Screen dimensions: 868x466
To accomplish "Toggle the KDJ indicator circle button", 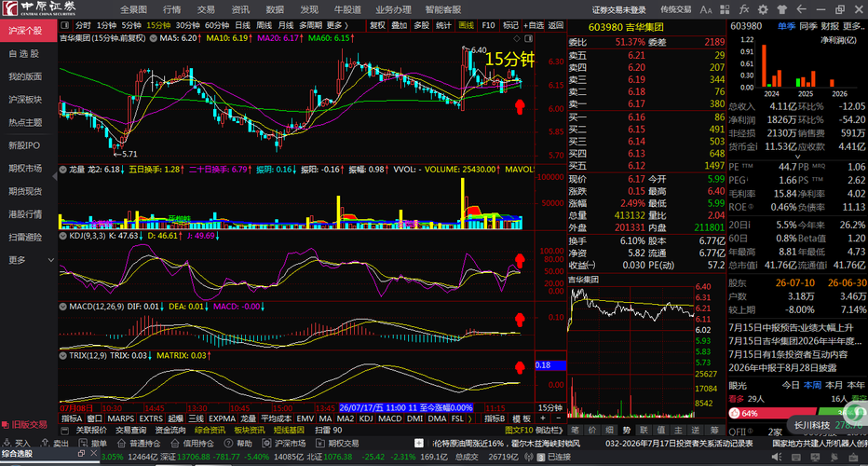I will pyautogui.click(x=63, y=236).
